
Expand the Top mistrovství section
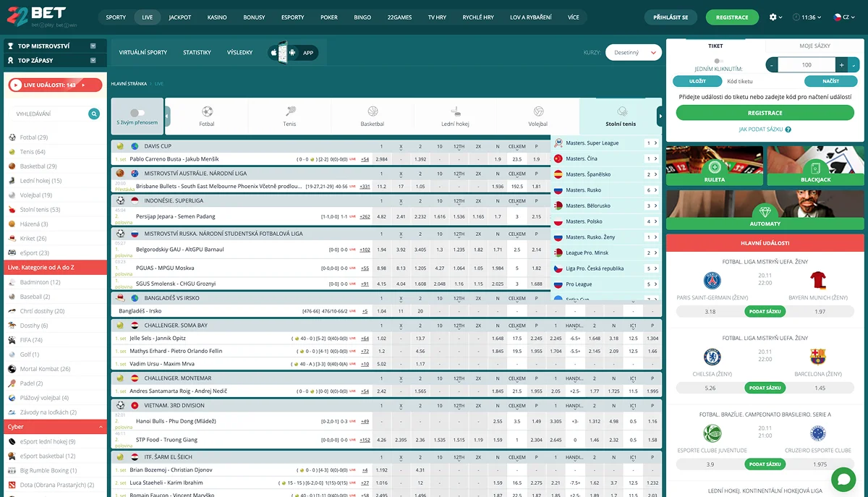pos(93,46)
